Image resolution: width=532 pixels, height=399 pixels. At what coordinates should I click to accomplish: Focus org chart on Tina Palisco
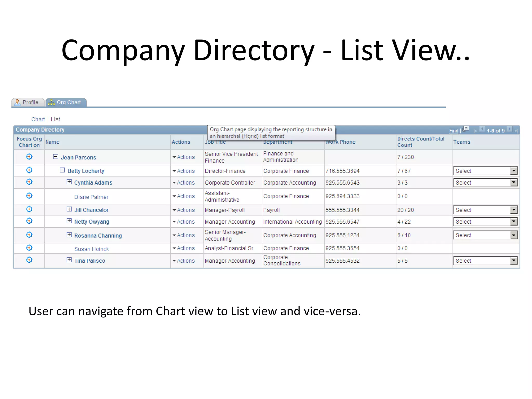(29, 260)
